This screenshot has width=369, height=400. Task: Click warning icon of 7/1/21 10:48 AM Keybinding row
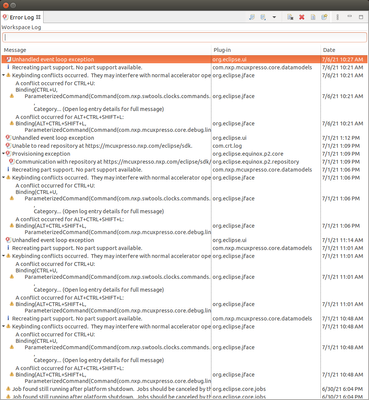click(9, 326)
